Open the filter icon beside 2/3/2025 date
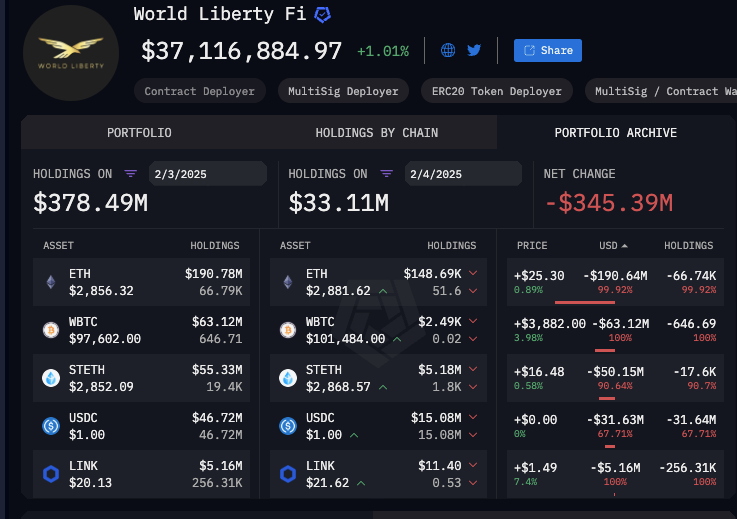 (131, 174)
